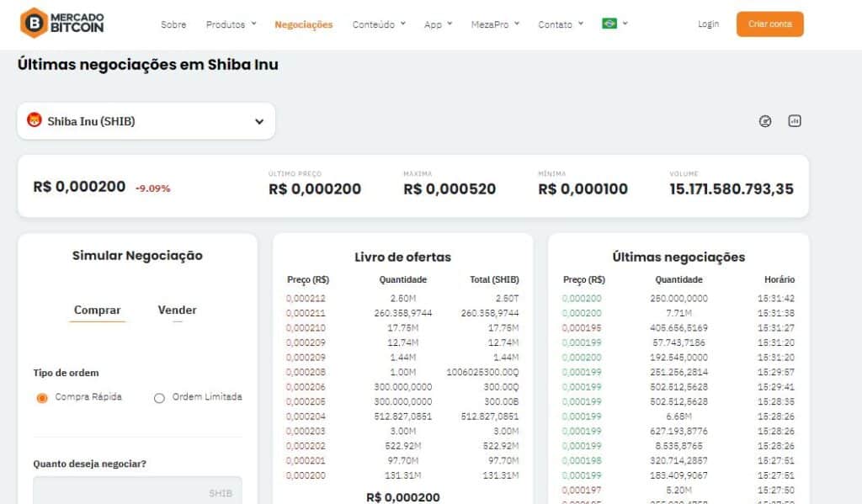Click the trade time 15:31:42
The height and width of the screenshot is (504, 862).
pyautogui.click(x=775, y=299)
